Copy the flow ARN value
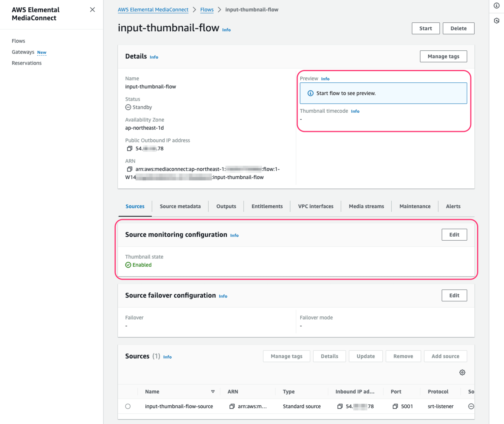The height and width of the screenshot is (424, 504). [130, 169]
